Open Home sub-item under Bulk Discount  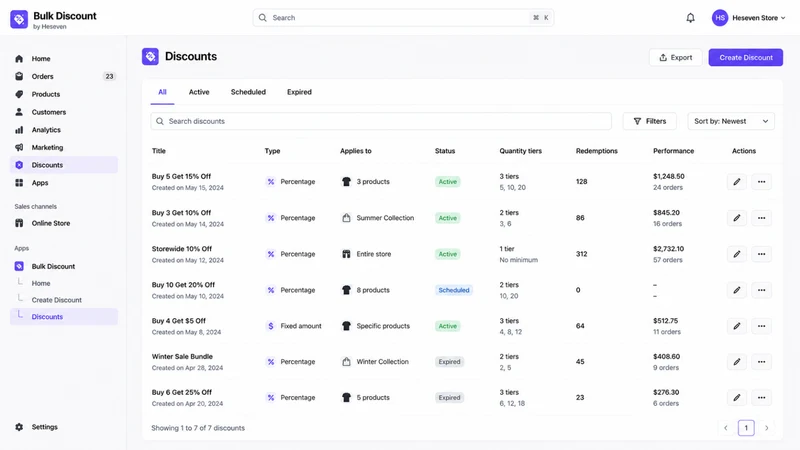(x=41, y=283)
